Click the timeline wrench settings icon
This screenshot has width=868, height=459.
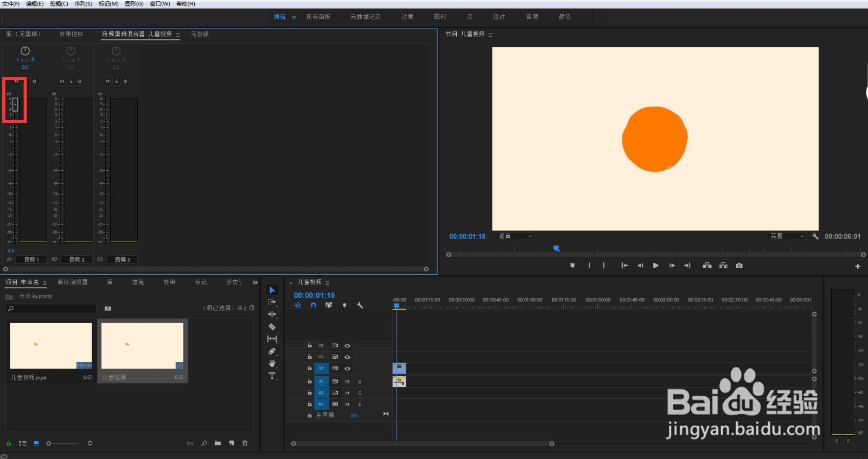pyautogui.click(x=360, y=305)
